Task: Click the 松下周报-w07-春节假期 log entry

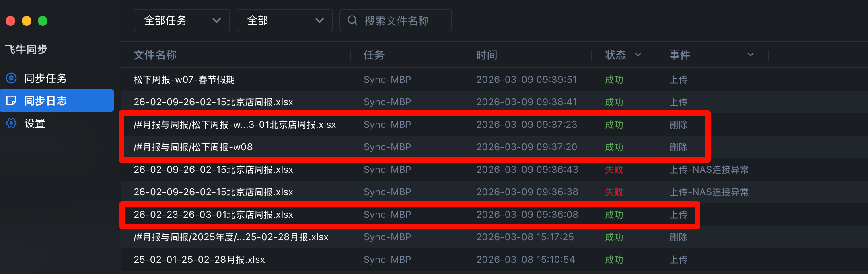Action: [184, 79]
